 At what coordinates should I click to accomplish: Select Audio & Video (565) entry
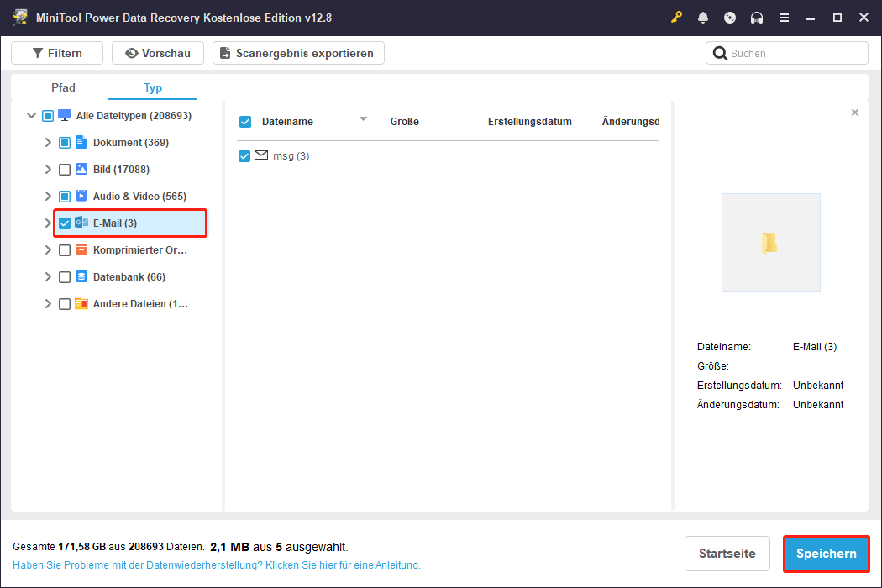pos(139,197)
